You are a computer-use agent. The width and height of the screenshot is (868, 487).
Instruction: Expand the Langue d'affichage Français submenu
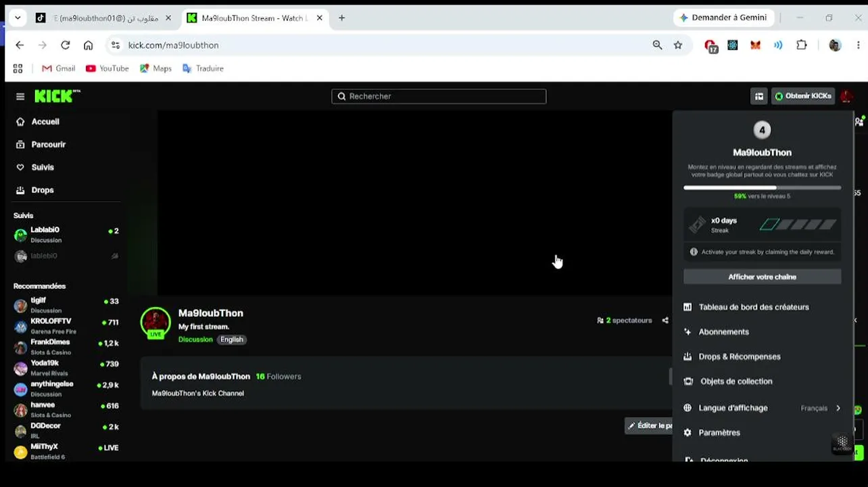pyautogui.click(x=763, y=408)
